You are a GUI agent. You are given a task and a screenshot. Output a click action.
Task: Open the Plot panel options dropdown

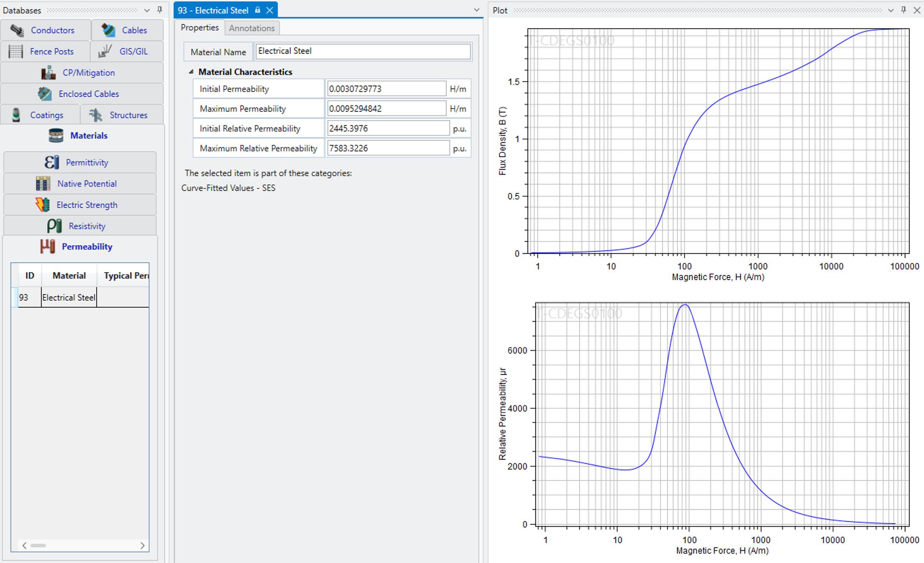click(x=891, y=10)
